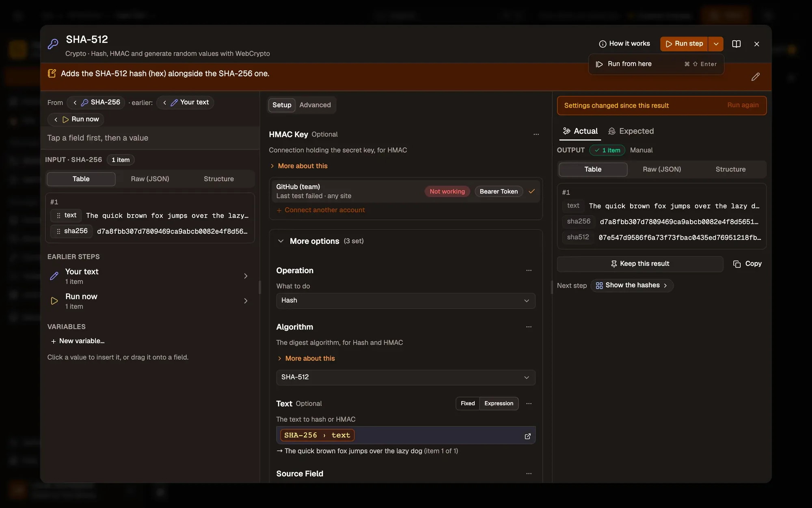Screen dimensions: 812x508
Task: Open Text field ellipsis menu
Action: [529, 404]
